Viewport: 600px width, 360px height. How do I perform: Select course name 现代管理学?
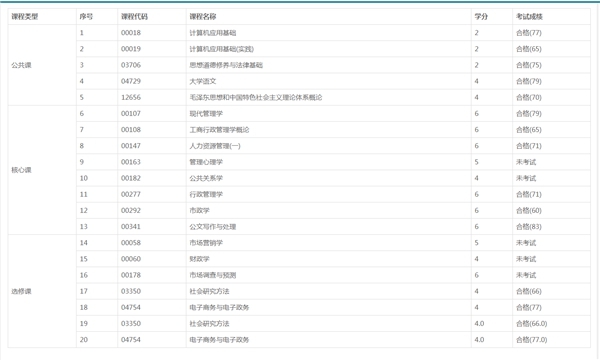(x=206, y=114)
